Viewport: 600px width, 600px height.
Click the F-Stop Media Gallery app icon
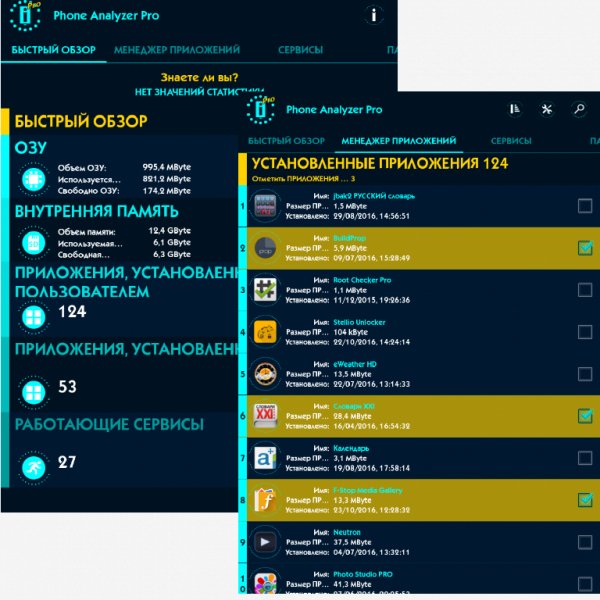(265, 500)
